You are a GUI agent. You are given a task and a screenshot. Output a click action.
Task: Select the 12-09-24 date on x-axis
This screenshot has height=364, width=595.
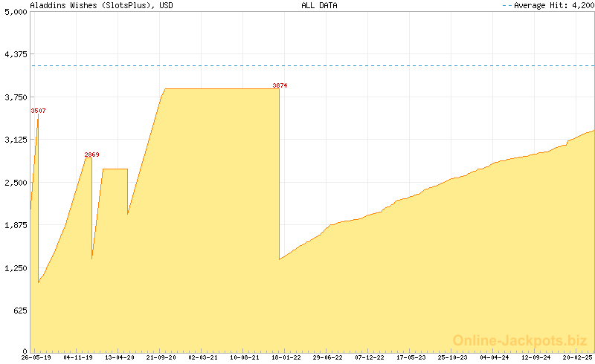[x=536, y=357]
